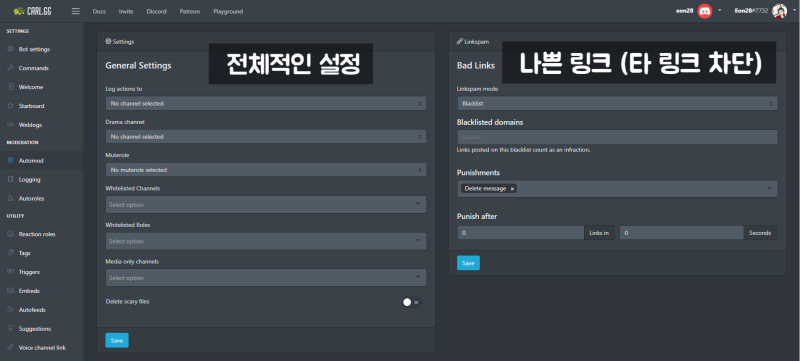Click the Suggestions lightbulb icon
The width and height of the screenshot is (800, 361).
(10, 328)
